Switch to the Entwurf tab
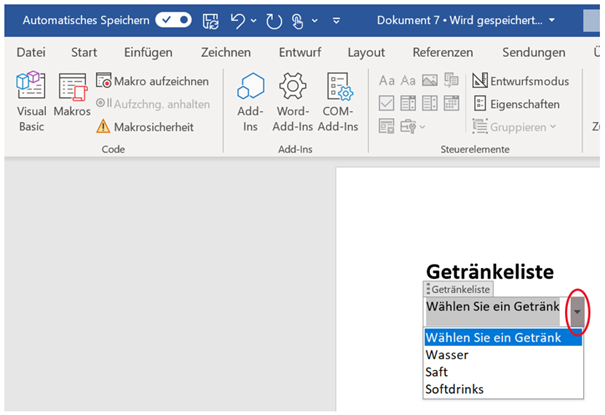 [300, 52]
